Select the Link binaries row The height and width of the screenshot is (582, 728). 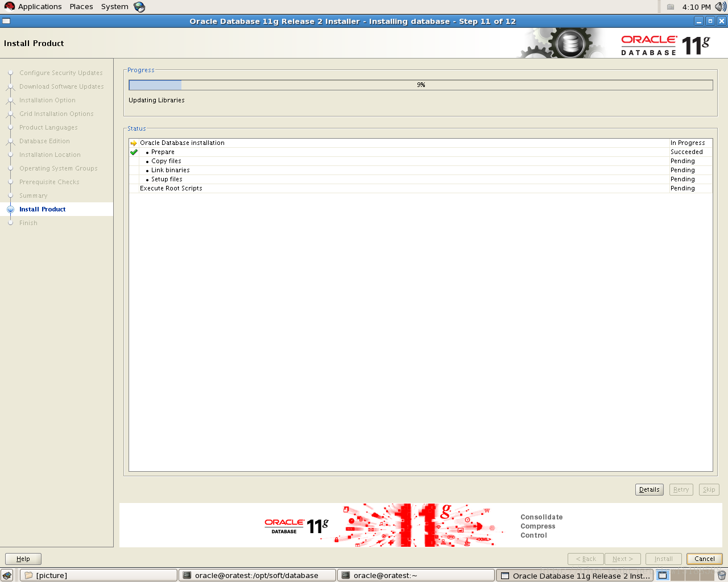tap(420, 170)
